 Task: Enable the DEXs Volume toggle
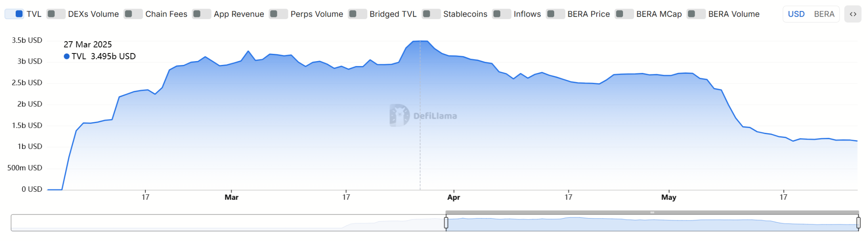pos(56,14)
